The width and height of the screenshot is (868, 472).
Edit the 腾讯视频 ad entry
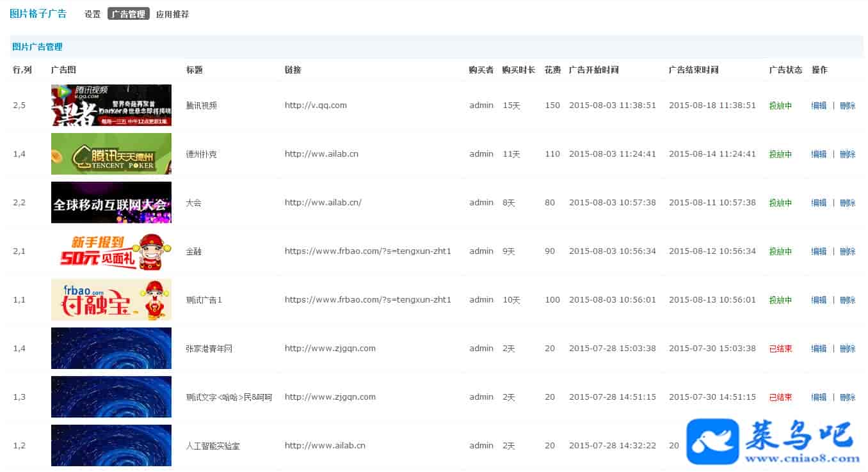click(x=819, y=106)
